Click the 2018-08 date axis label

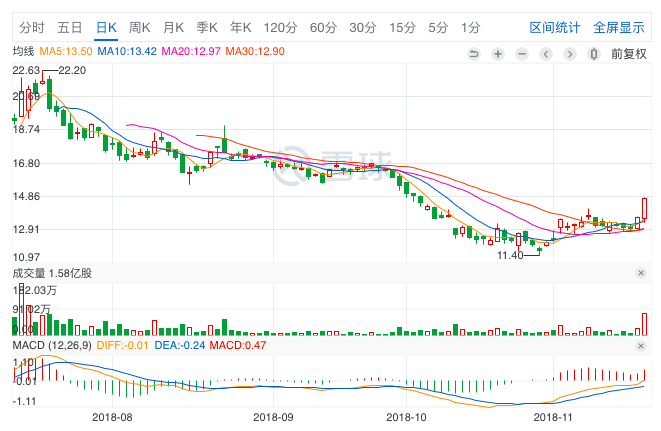pyautogui.click(x=112, y=418)
